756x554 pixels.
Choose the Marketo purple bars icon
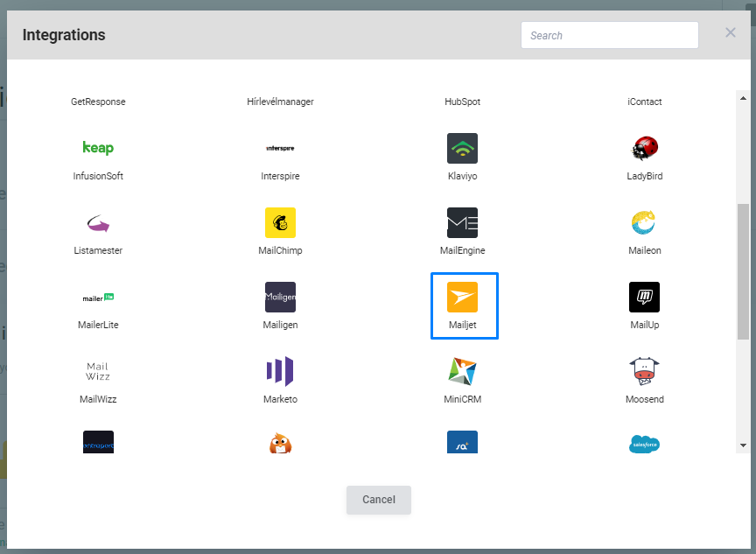click(x=280, y=371)
